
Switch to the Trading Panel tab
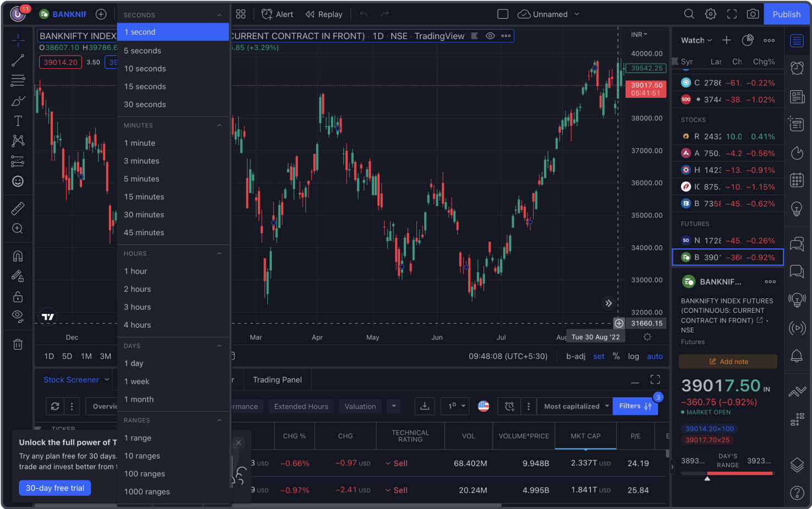coord(277,380)
